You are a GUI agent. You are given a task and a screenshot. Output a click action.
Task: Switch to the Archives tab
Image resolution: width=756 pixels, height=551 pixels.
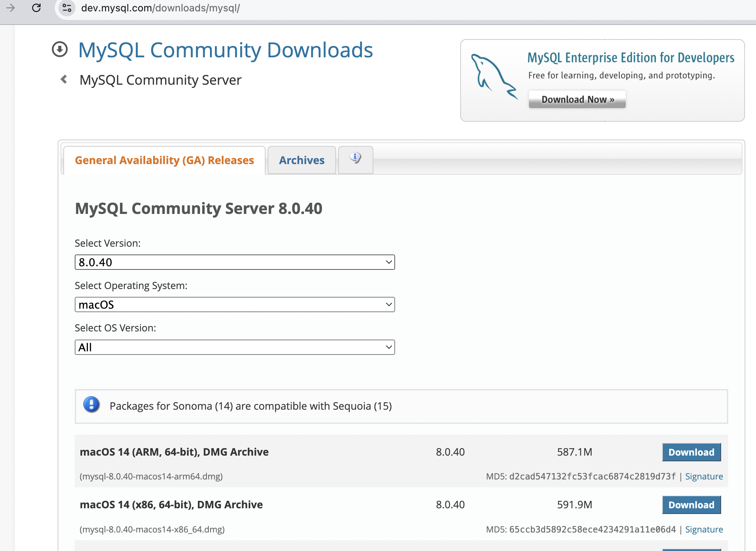coord(301,161)
